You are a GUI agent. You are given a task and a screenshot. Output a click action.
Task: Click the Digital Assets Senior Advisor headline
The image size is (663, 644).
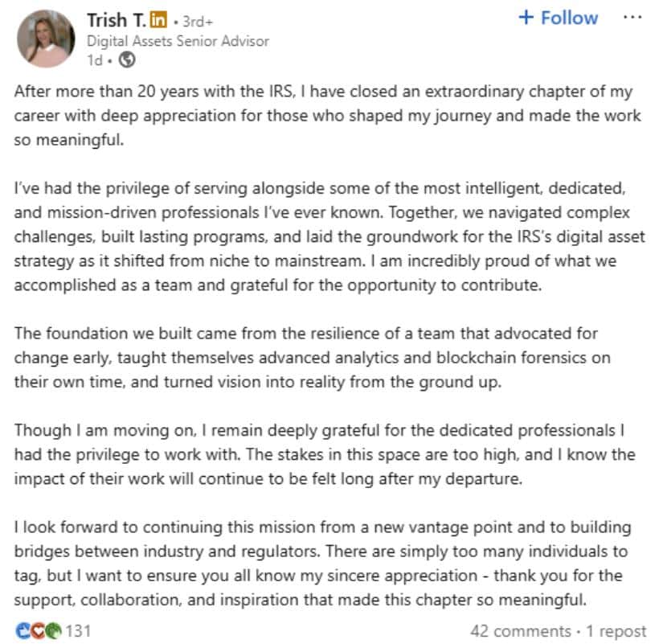point(178,41)
